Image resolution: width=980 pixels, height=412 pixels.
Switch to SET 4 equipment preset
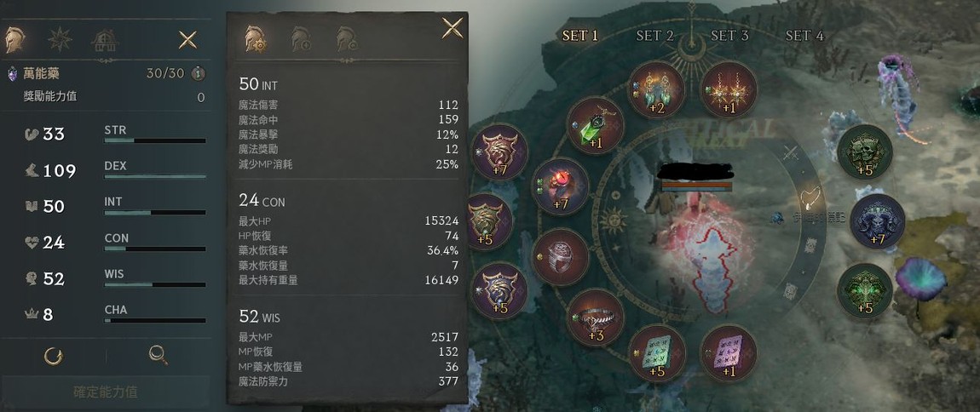click(804, 36)
